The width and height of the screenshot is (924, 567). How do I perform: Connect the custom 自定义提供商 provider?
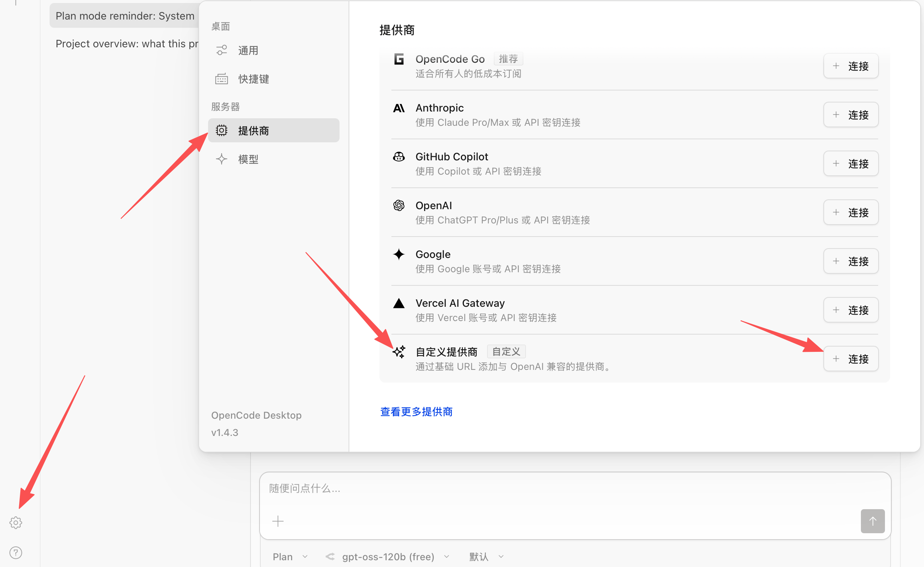click(850, 359)
